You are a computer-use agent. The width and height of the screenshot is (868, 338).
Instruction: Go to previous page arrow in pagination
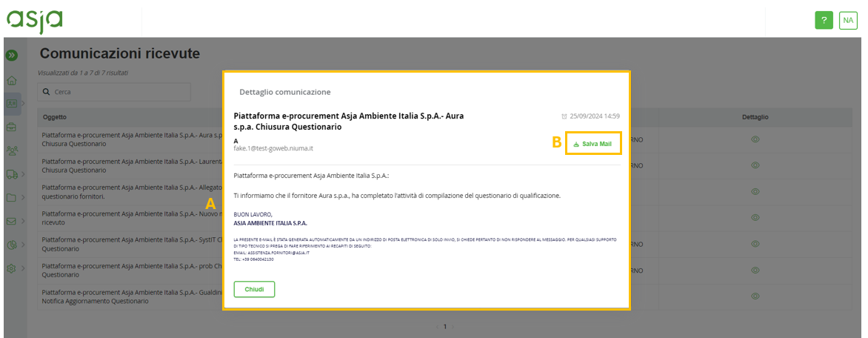[436, 327]
